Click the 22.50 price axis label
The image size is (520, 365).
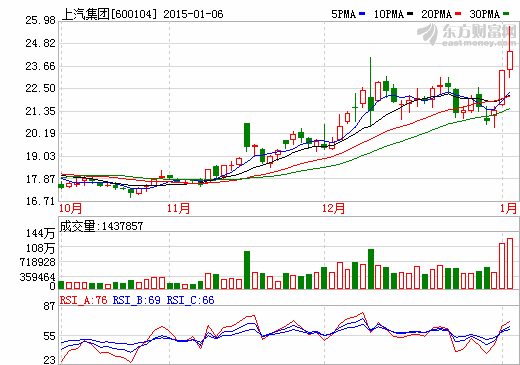click(40, 88)
